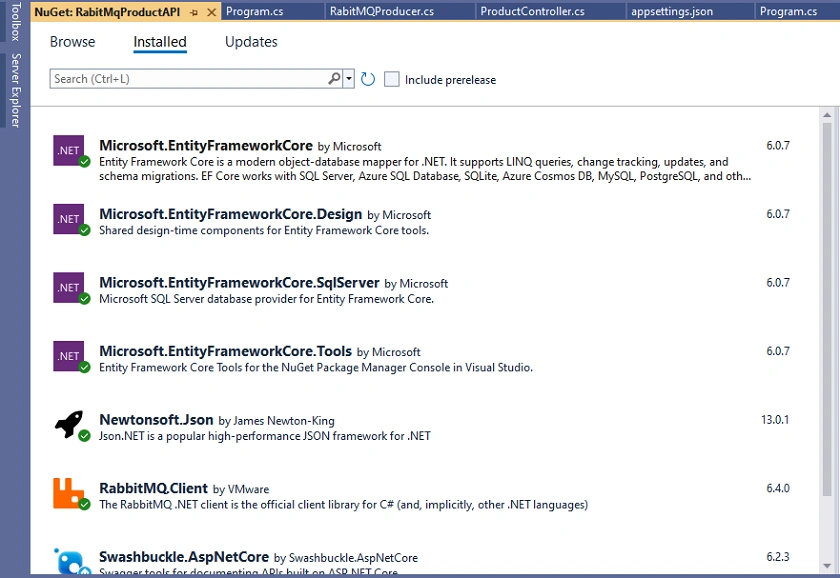Click the Microsoft.EntityFrameworkCore.Design .NET icon
This screenshot has width=840, height=578.
(69, 219)
